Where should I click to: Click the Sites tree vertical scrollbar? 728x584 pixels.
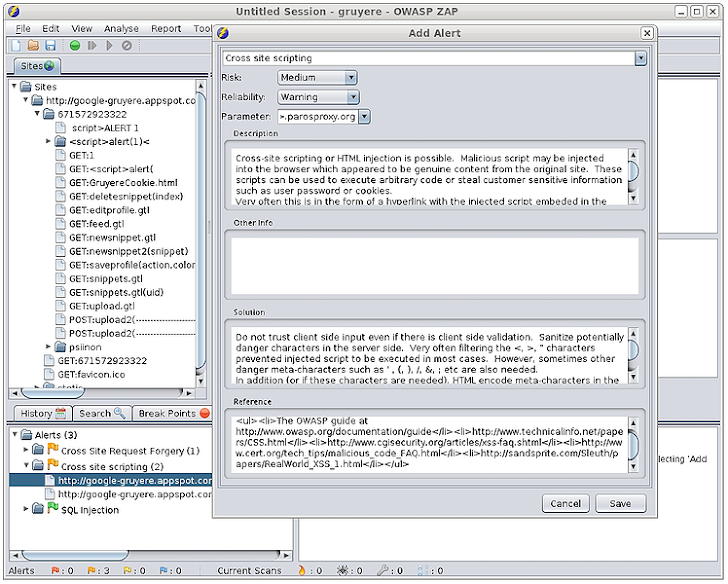pos(201,232)
